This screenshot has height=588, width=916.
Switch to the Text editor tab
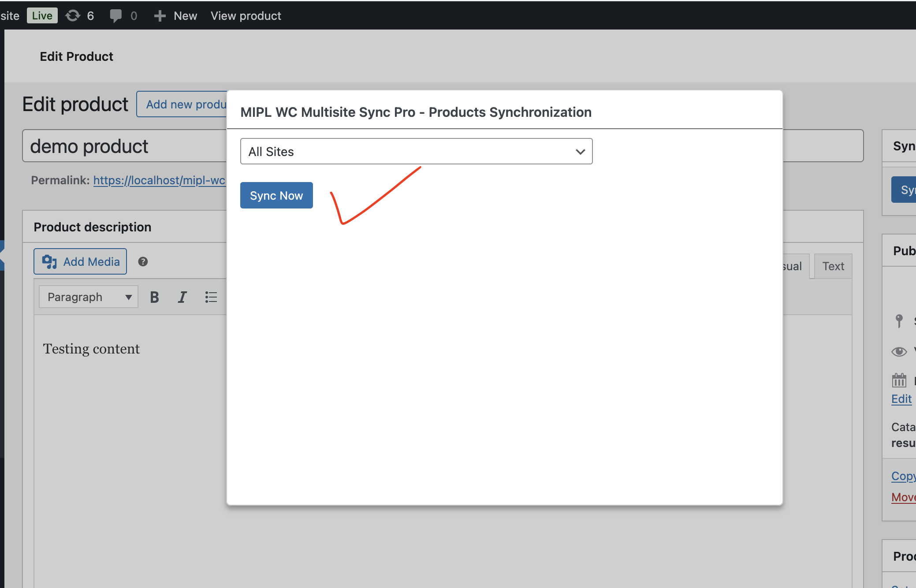point(833,266)
